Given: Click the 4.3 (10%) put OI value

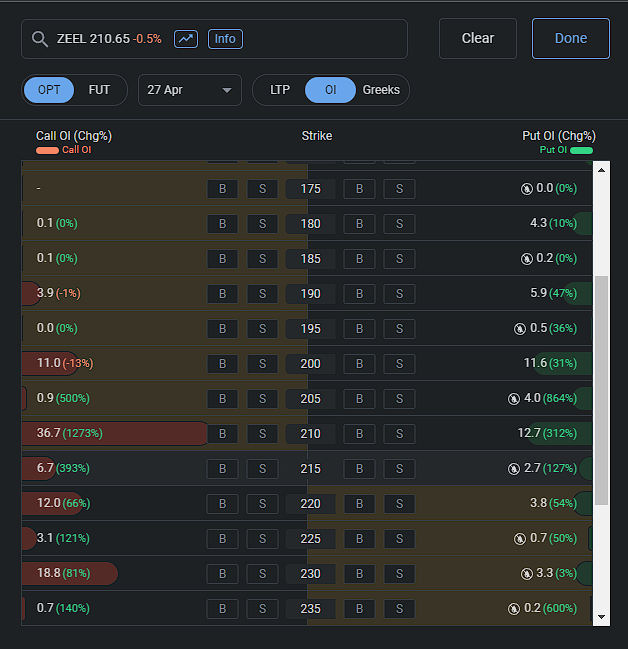Looking at the screenshot, I should click(553, 223).
